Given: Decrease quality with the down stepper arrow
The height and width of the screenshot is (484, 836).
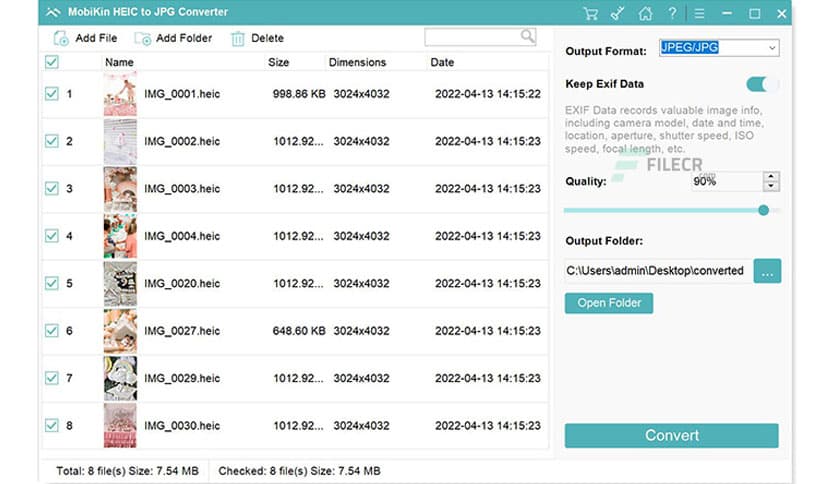Looking at the screenshot, I should click(770, 187).
